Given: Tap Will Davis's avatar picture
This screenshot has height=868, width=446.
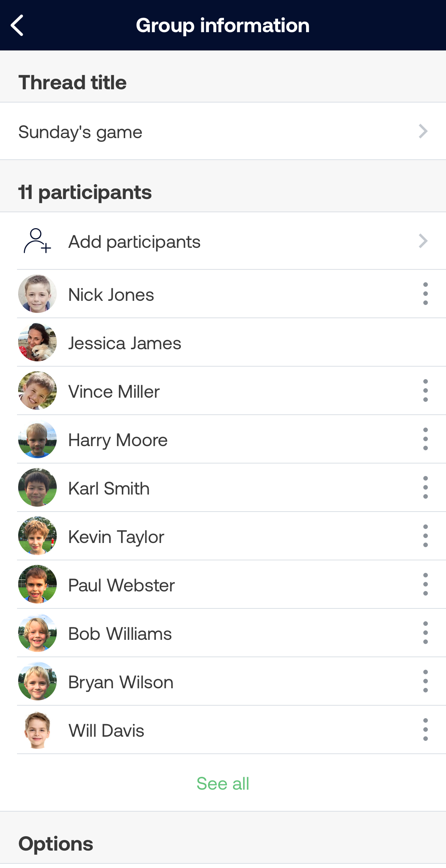Looking at the screenshot, I should tap(37, 730).
